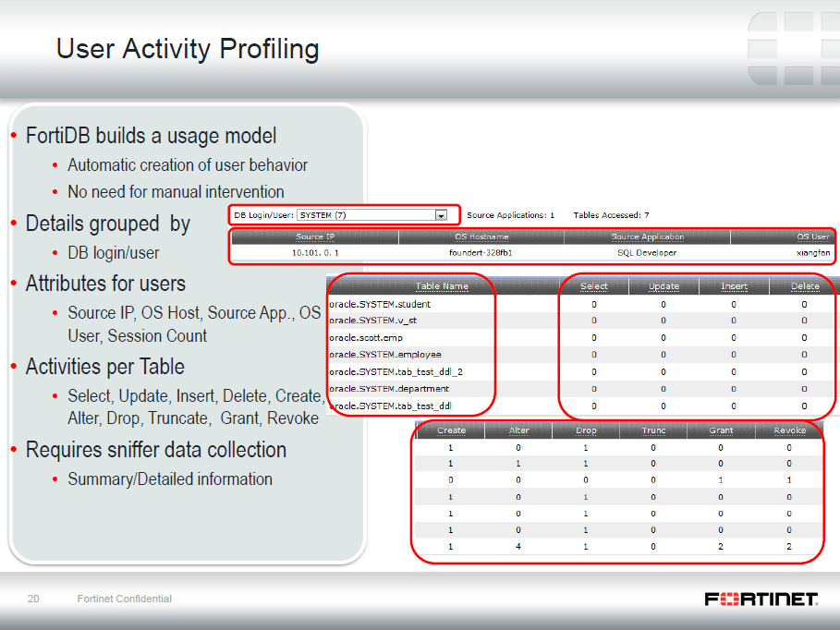This screenshot has height=630, width=840.
Task: Click the DB Login/User: label
Action: coord(264,215)
